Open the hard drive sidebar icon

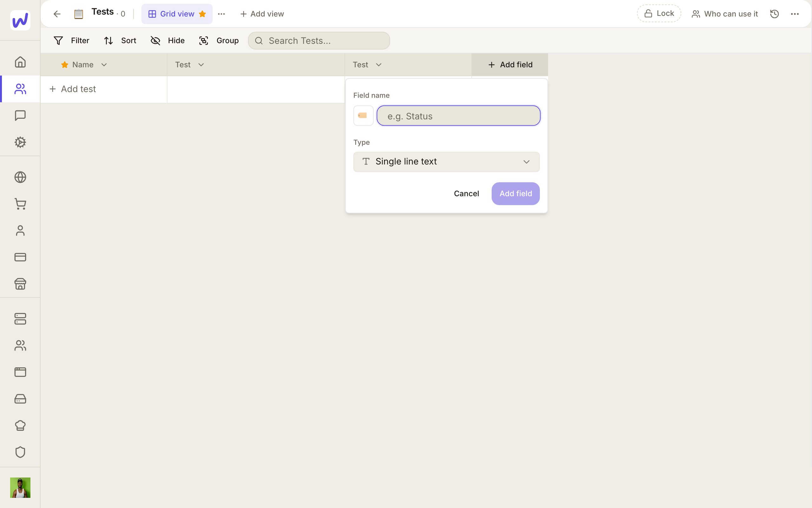coord(20,399)
